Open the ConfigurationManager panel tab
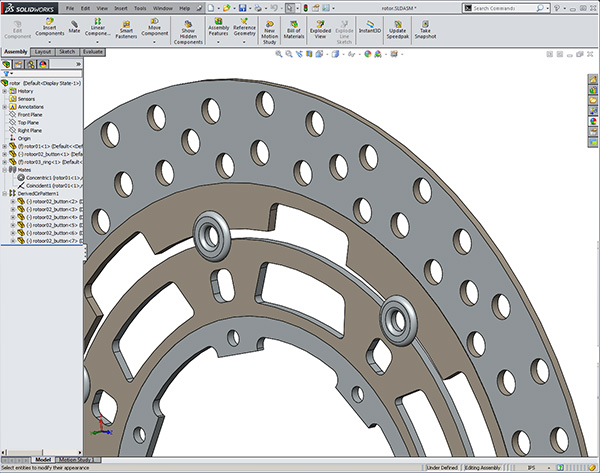 (x=31, y=64)
